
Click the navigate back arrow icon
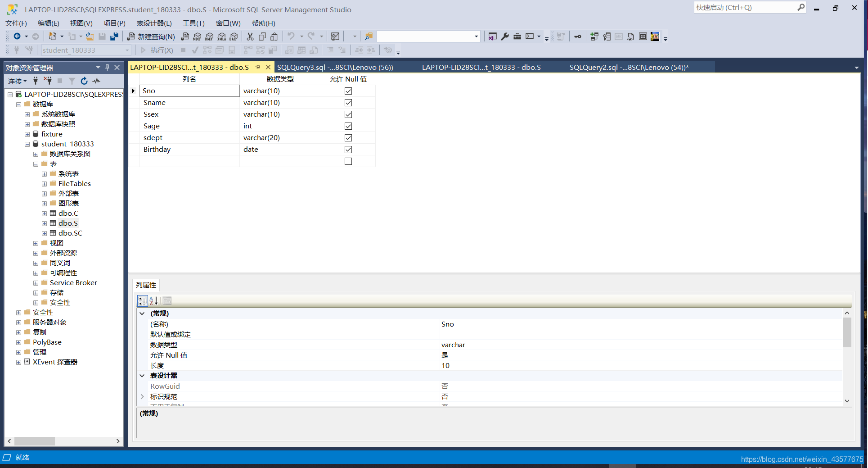pyautogui.click(x=17, y=36)
